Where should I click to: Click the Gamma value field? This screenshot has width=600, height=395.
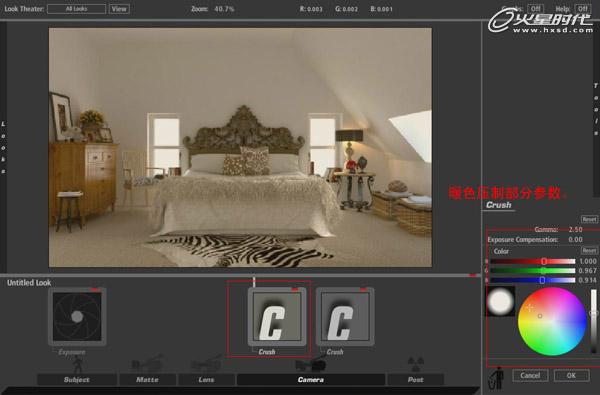click(576, 229)
